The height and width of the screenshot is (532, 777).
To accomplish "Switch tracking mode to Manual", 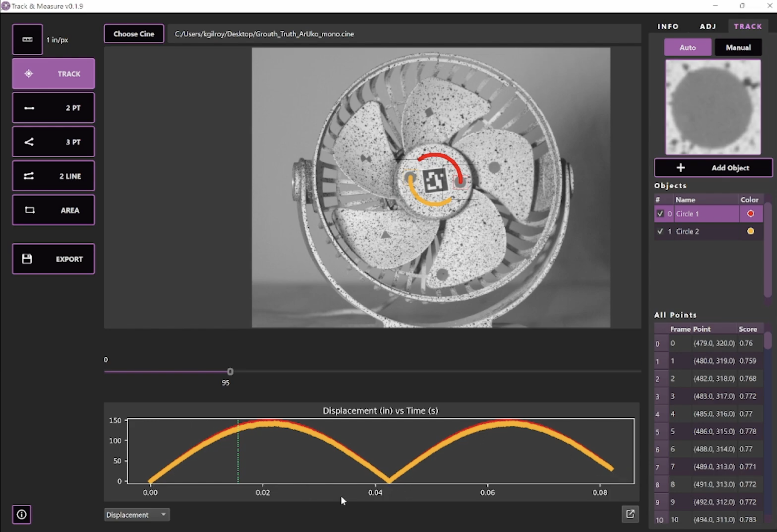I will (738, 47).
